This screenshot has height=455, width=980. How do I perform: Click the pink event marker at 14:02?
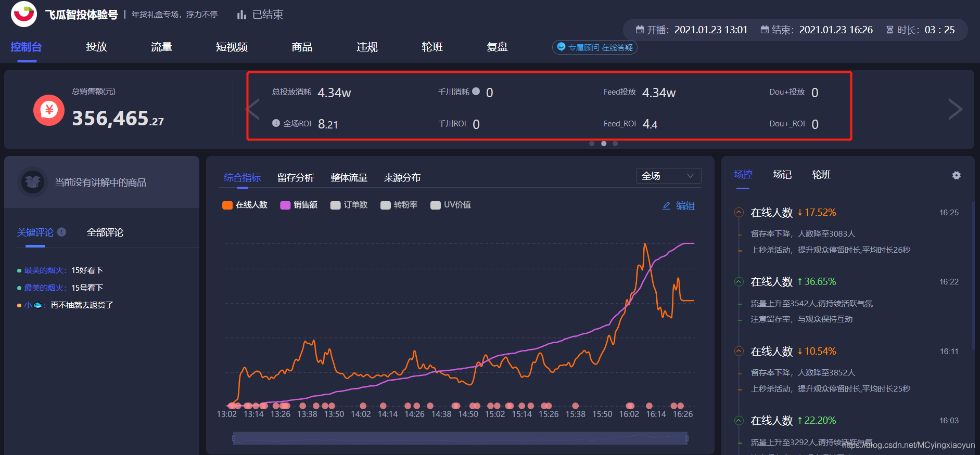point(363,406)
